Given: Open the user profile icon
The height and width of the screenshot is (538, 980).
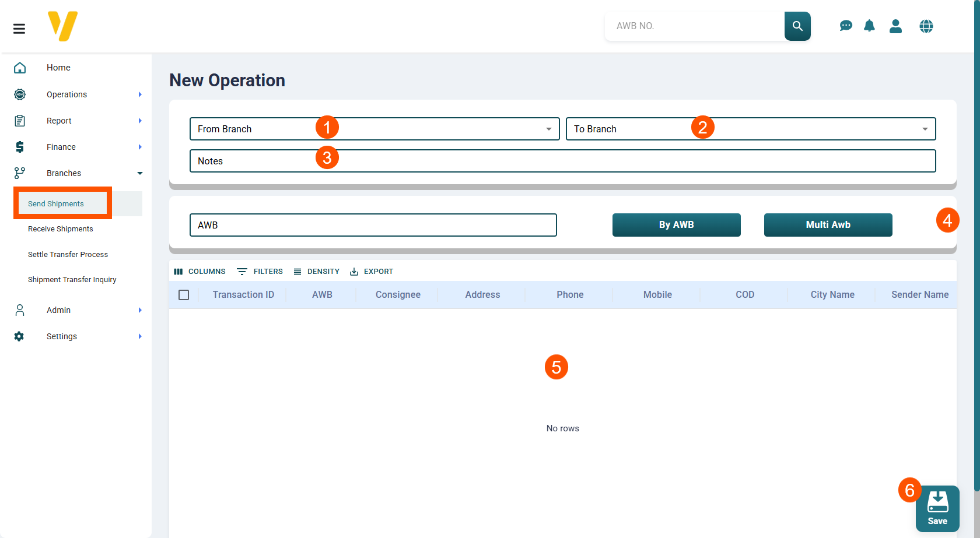Looking at the screenshot, I should click(x=895, y=26).
